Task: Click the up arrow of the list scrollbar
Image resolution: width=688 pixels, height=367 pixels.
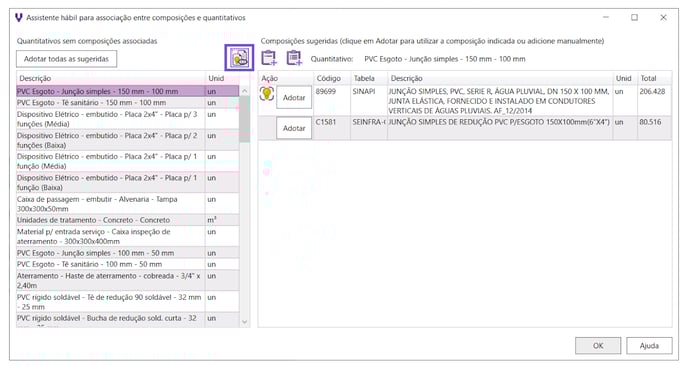Action: (245, 91)
